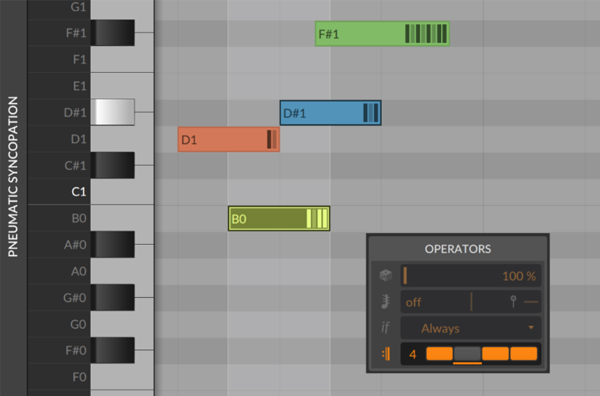Click the F#0 black piano key
600x396 pixels.
click(x=112, y=350)
